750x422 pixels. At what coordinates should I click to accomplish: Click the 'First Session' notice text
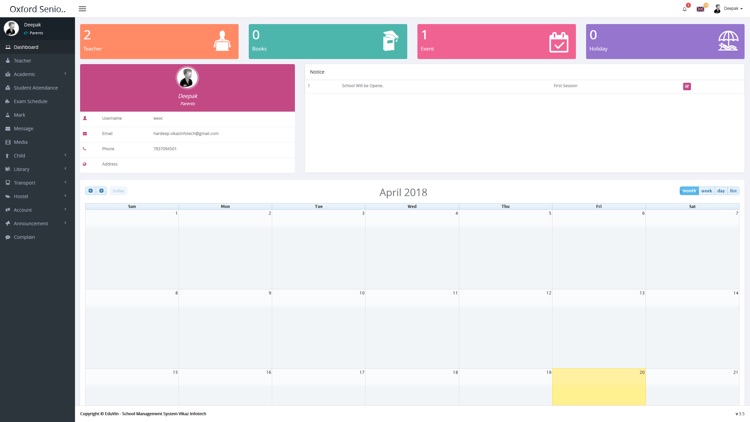coord(565,86)
